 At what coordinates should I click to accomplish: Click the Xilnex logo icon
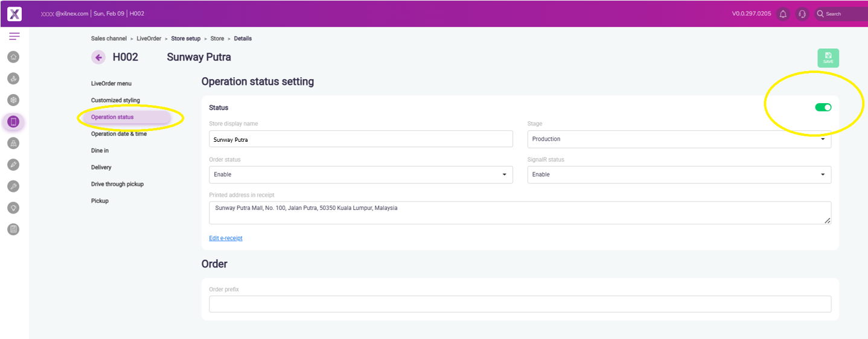14,14
